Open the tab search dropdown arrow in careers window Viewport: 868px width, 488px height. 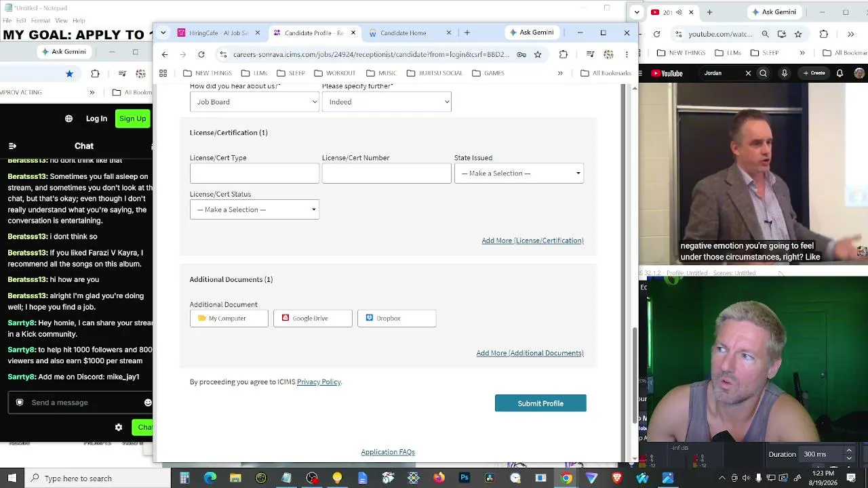pyautogui.click(x=163, y=33)
